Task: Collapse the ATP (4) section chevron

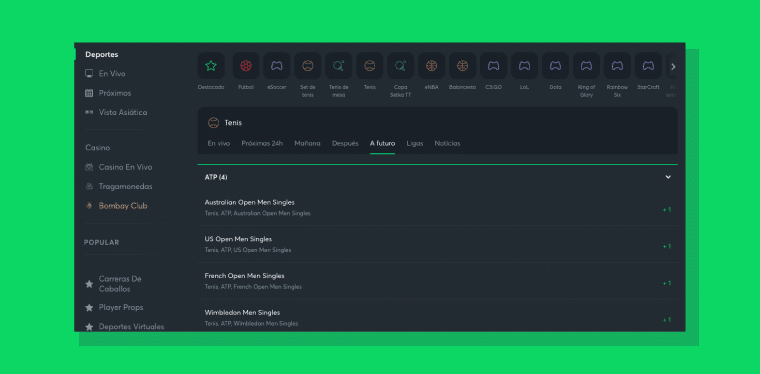Action: click(x=668, y=177)
